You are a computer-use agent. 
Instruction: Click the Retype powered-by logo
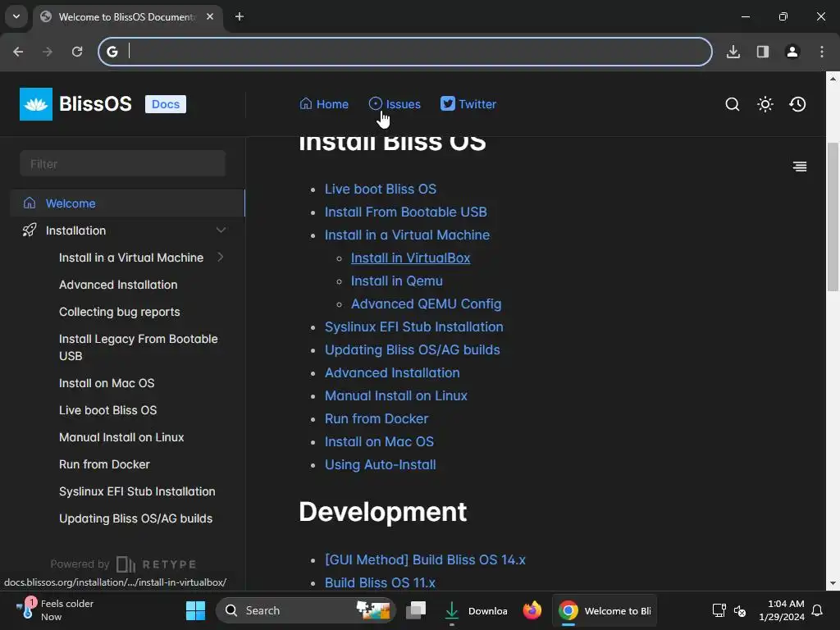pos(157,564)
